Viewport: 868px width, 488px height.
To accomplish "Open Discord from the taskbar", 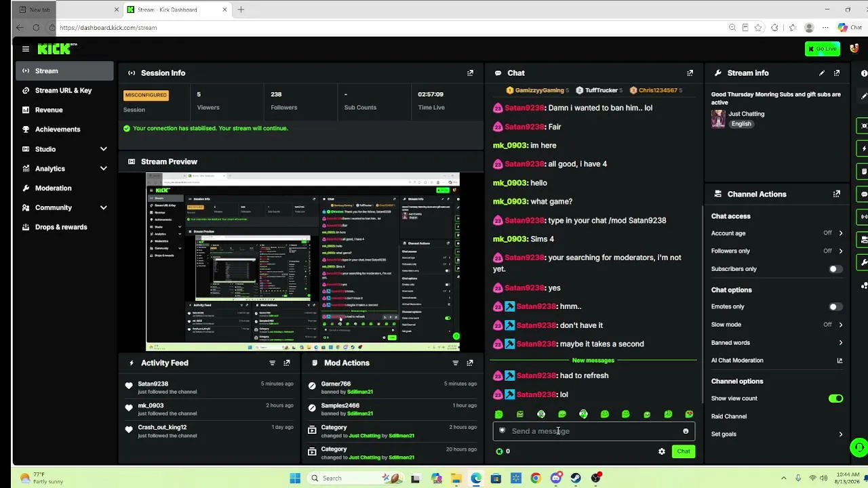I will pos(556,478).
